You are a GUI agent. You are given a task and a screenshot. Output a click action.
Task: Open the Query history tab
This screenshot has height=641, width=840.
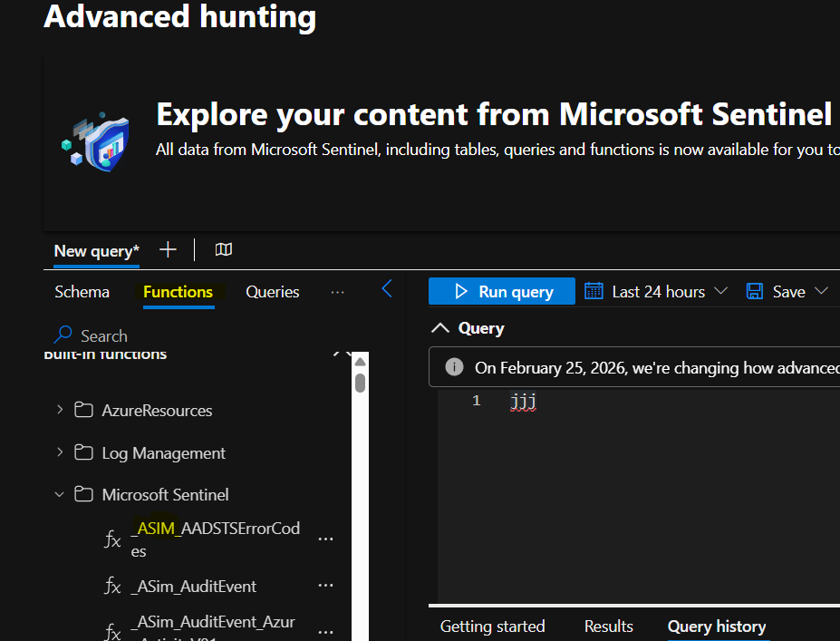(x=717, y=626)
